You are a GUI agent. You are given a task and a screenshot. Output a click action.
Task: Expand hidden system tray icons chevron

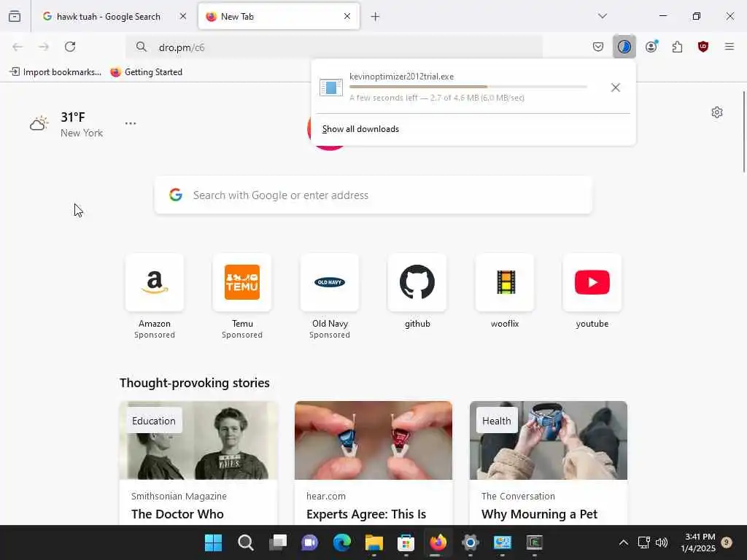[623, 542]
